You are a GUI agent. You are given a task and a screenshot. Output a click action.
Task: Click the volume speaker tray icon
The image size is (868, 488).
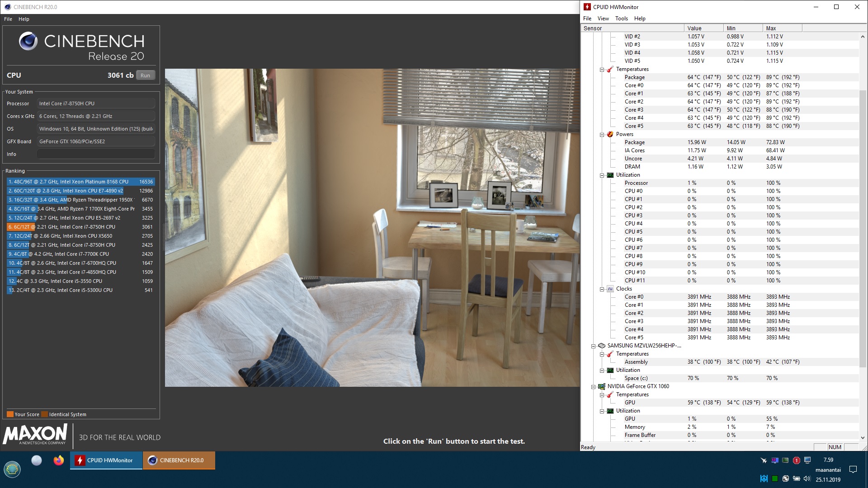pos(807,479)
